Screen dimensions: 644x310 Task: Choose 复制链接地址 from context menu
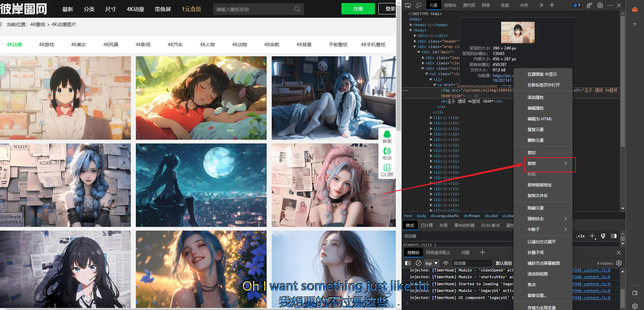[x=543, y=185]
